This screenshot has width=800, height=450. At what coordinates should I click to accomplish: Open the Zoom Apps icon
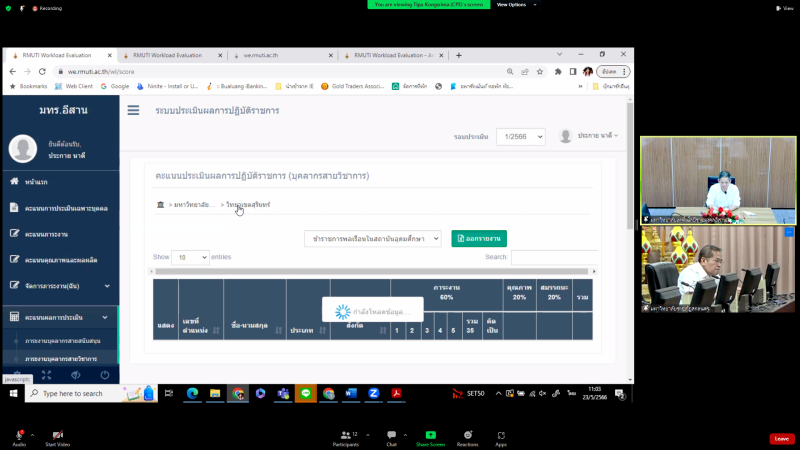click(x=501, y=435)
